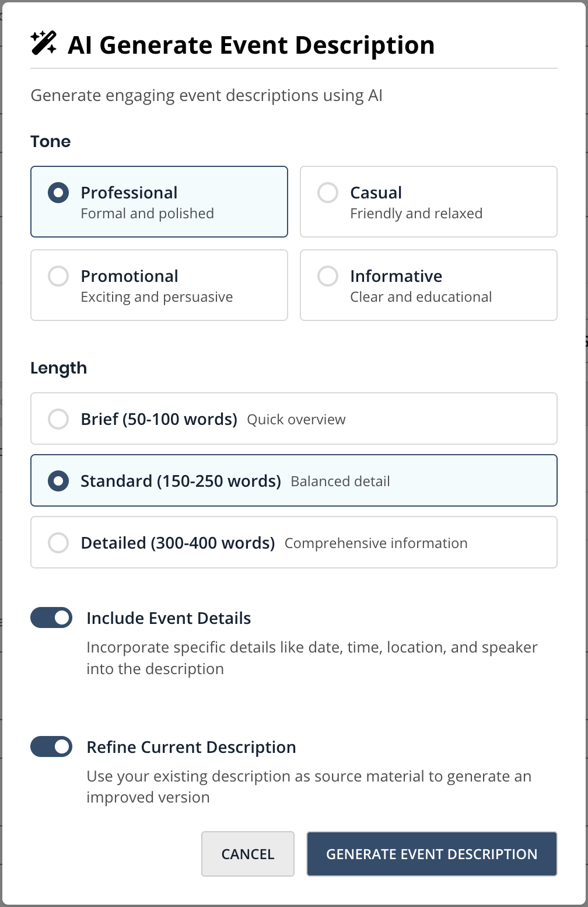
Task: Turn off Refine Current Description switch
Action: 51,746
